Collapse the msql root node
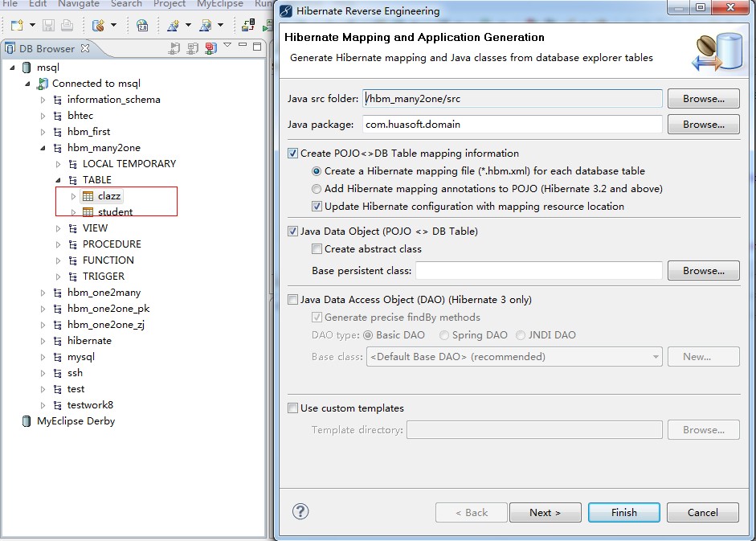The width and height of the screenshot is (756, 541). coord(13,68)
